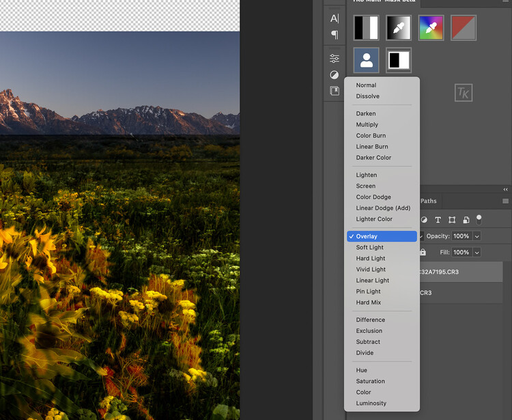
Task: Click the Opacity 100% field
Action: 461,236
